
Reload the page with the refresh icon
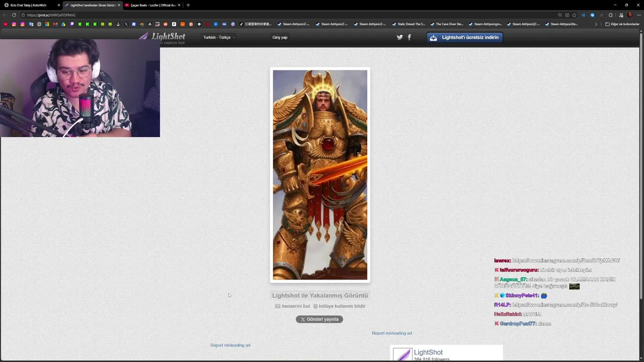tap(14, 15)
